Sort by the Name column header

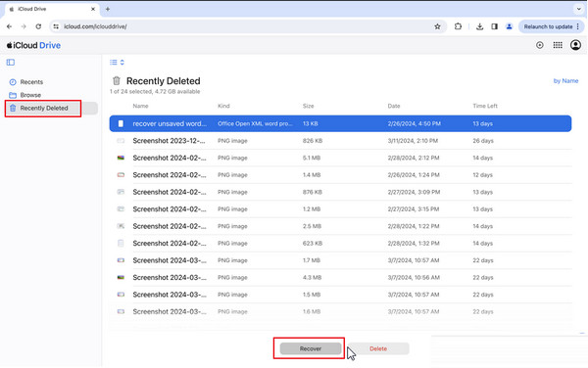coord(140,106)
